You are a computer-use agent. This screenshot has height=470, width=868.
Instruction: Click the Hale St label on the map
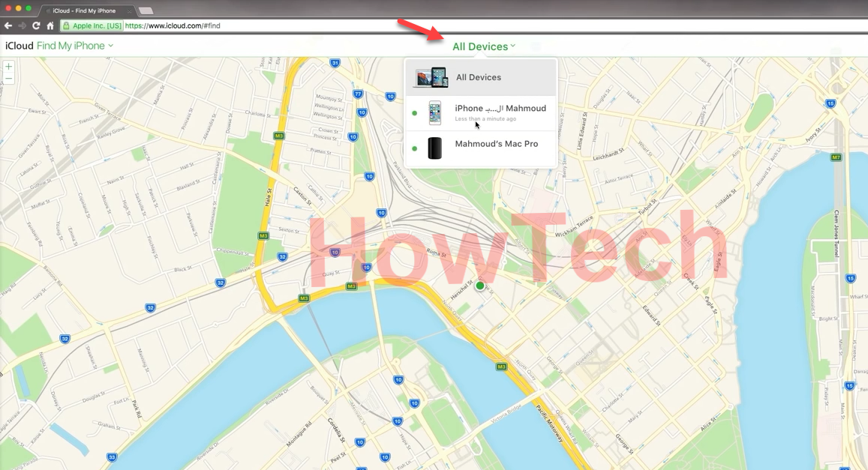point(269,197)
